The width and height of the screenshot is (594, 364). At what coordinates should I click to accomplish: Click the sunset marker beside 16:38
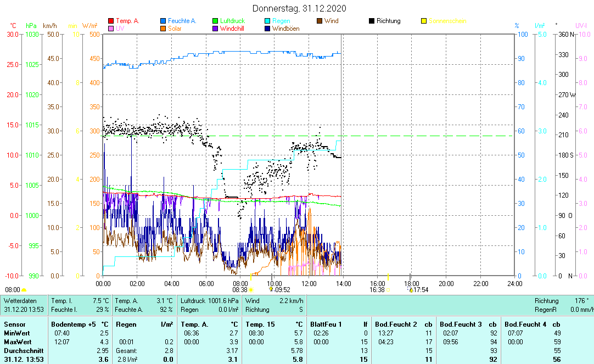[x=388, y=290]
